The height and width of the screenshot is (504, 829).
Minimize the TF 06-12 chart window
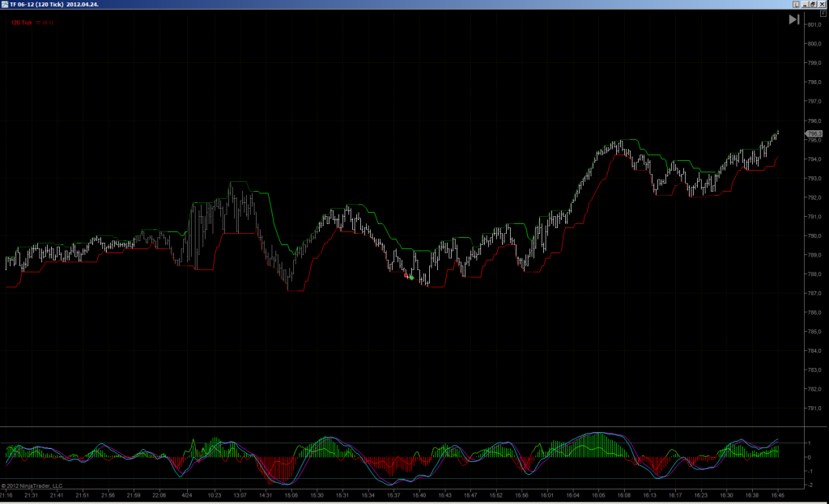[806, 4]
